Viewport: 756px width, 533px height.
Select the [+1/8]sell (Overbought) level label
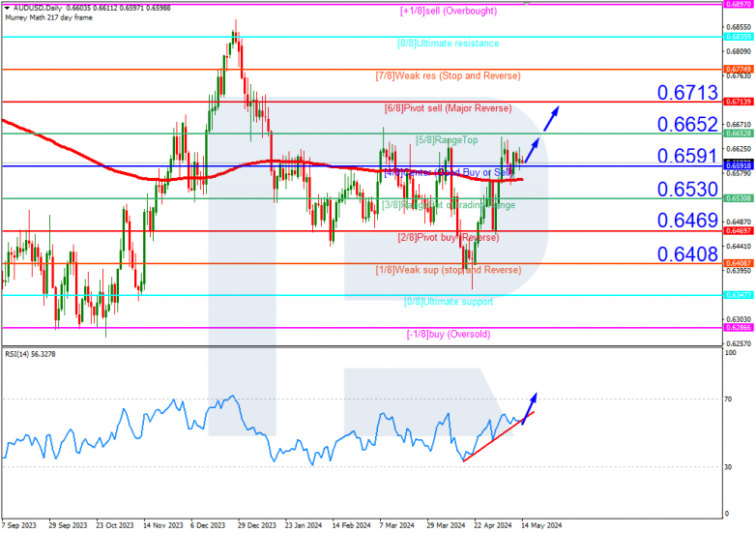coord(449,11)
